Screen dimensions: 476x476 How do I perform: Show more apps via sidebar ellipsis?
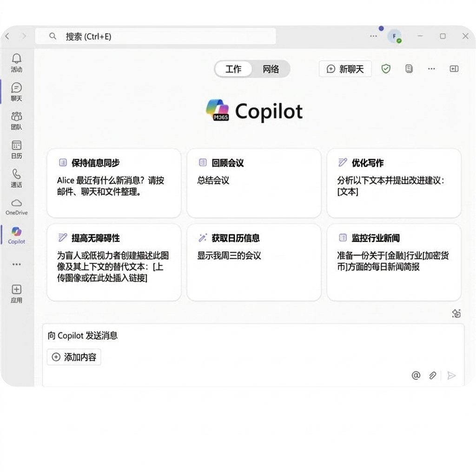click(x=16, y=264)
